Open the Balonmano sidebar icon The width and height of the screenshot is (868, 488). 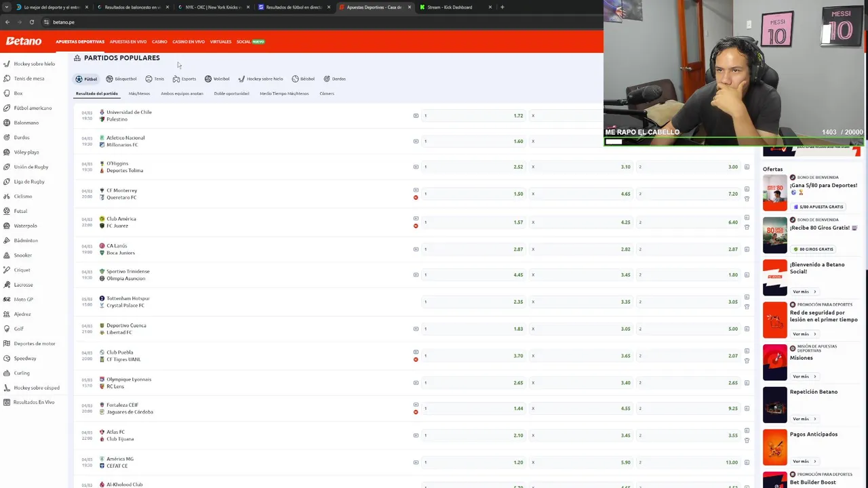7,123
